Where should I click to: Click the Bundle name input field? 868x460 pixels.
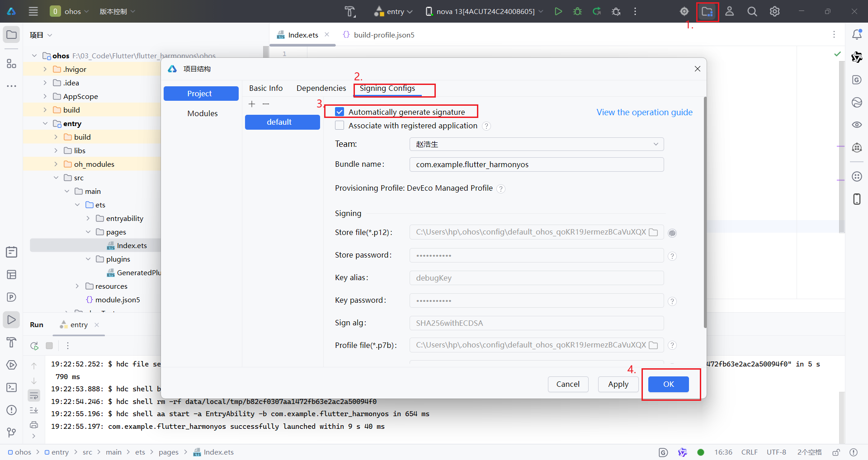click(x=537, y=164)
